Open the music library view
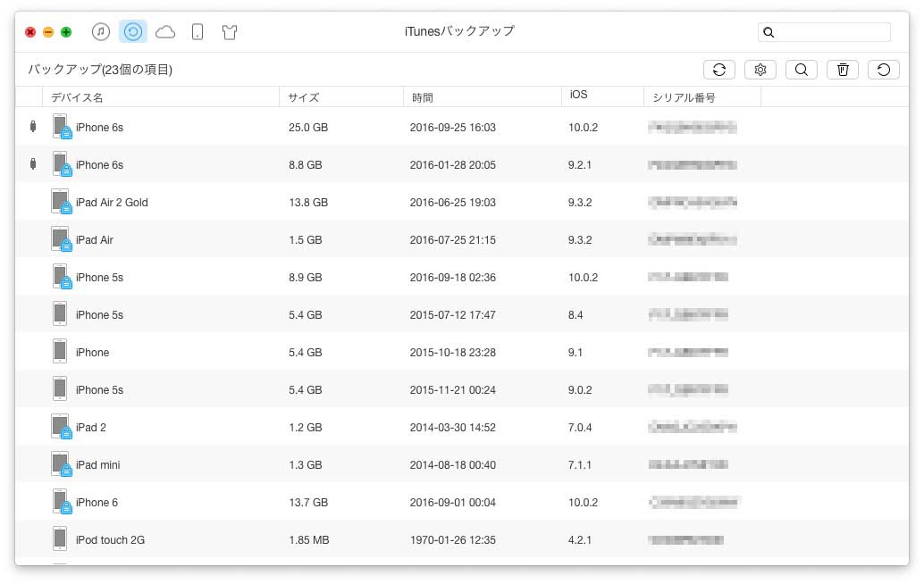The width and height of the screenshot is (924, 584). click(100, 31)
